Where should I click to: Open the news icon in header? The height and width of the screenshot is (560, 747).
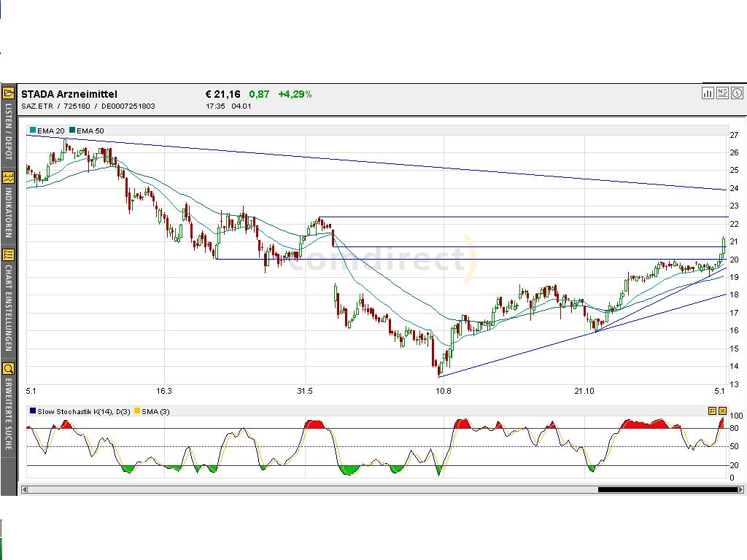pos(722,93)
